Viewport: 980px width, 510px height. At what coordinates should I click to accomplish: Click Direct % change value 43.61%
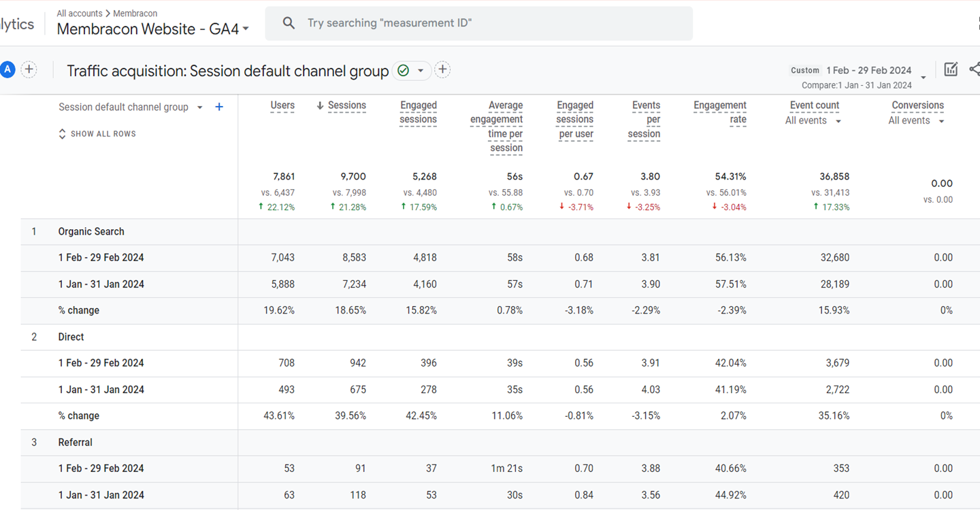click(x=279, y=415)
